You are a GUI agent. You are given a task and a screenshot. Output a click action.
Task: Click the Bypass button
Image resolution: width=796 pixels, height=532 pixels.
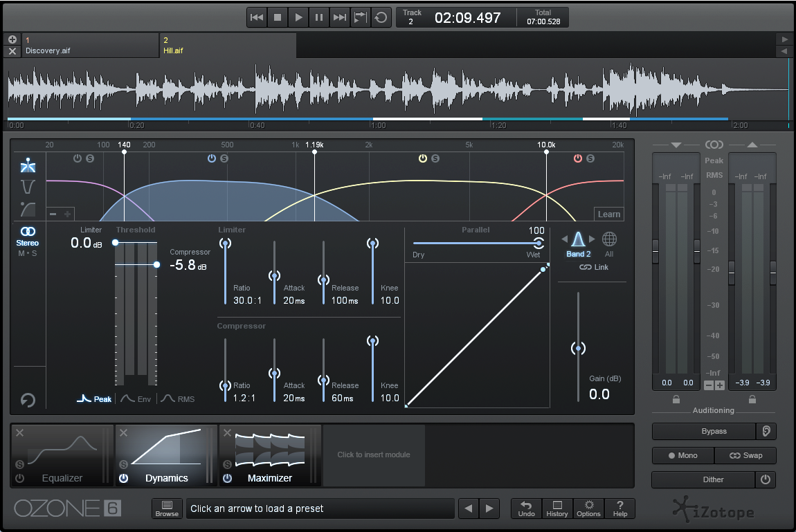tap(704, 431)
